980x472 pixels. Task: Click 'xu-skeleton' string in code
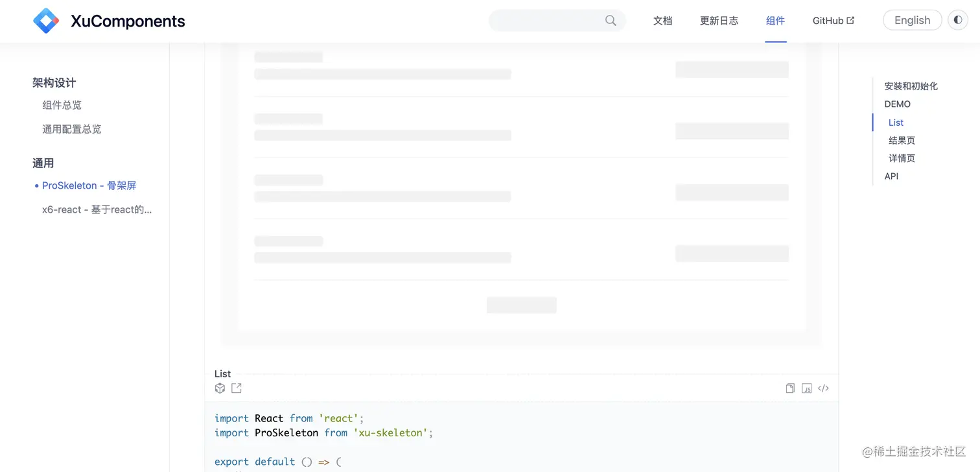click(390, 432)
